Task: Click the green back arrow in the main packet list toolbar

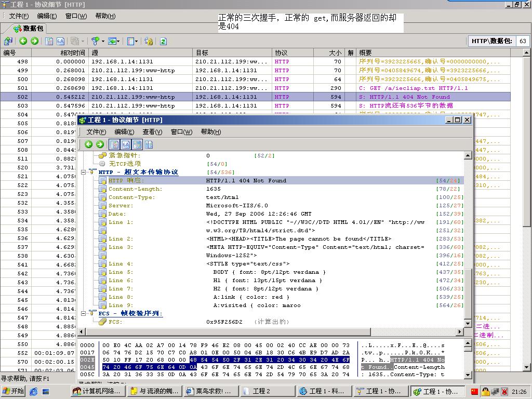Action: pos(23,41)
